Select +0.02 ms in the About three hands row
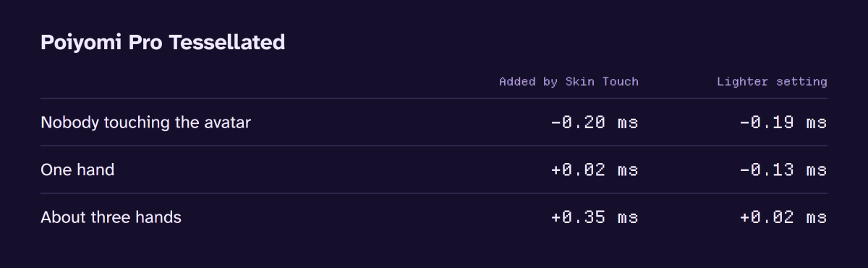This screenshot has width=868, height=268. click(x=783, y=217)
